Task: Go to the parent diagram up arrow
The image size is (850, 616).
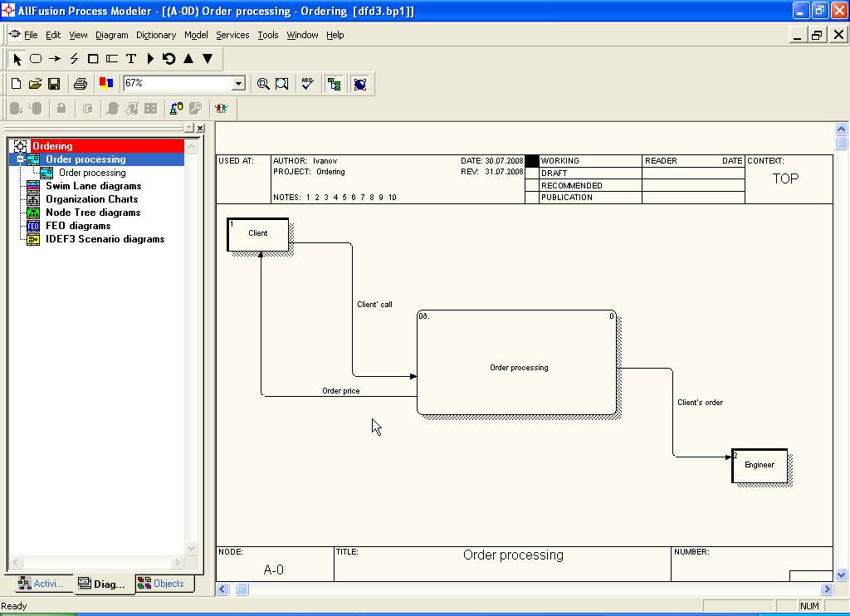Action: pos(188,59)
